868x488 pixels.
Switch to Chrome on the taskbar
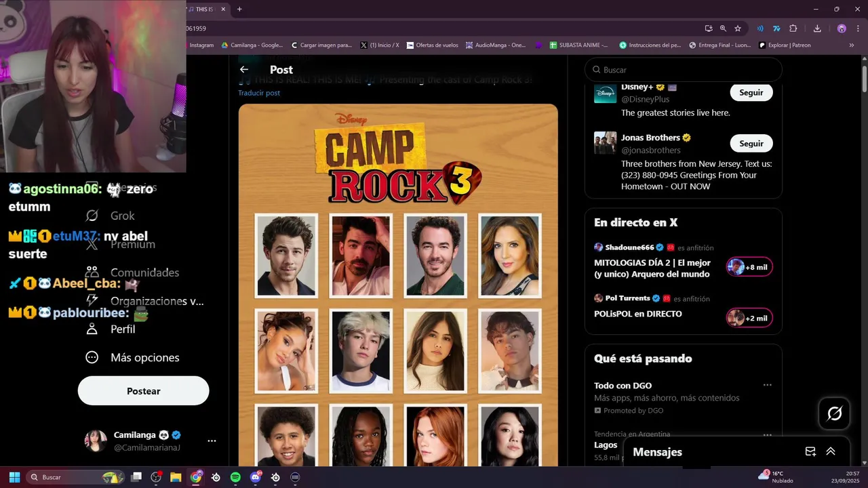coord(196,477)
